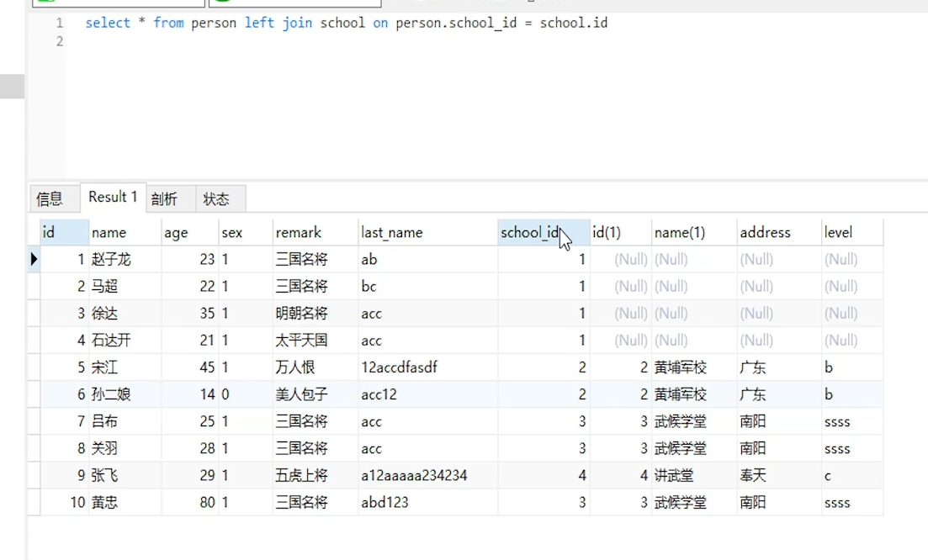This screenshot has width=928, height=560.
Task: Select the remark cell 太平天国
Action: click(316, 340)
